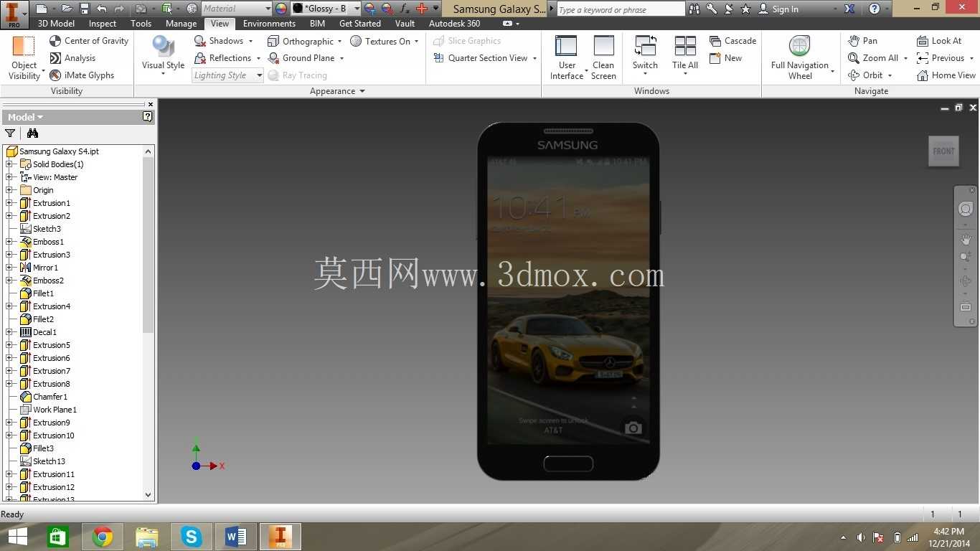Select Decal1 in the browser
The image size is (980, 551).
click(x=44, y=332)
